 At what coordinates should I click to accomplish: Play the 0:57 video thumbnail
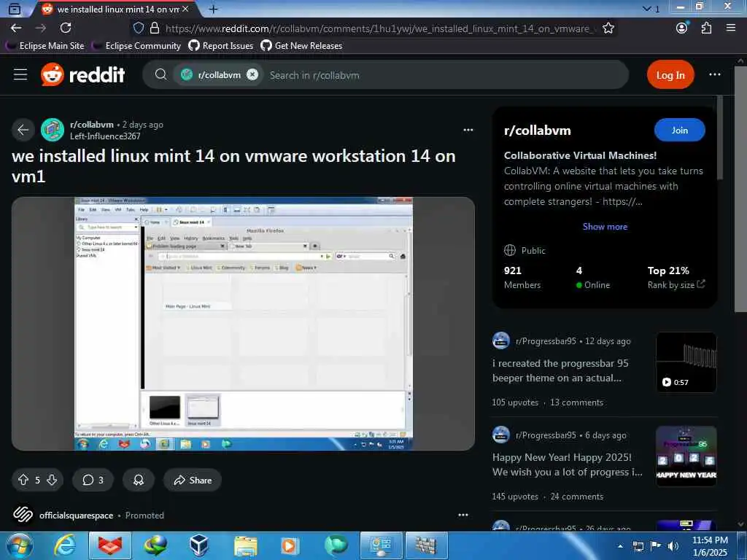686,362
